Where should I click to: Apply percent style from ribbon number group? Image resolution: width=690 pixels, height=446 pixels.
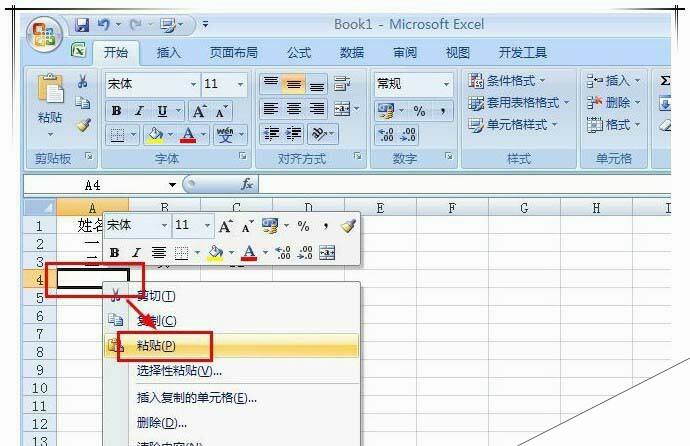[419, 111]
